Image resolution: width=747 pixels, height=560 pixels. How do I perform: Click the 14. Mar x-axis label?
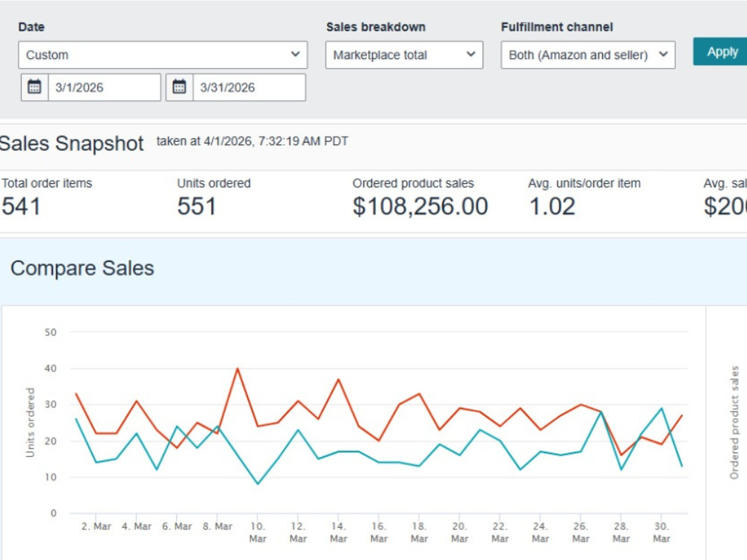338,532
